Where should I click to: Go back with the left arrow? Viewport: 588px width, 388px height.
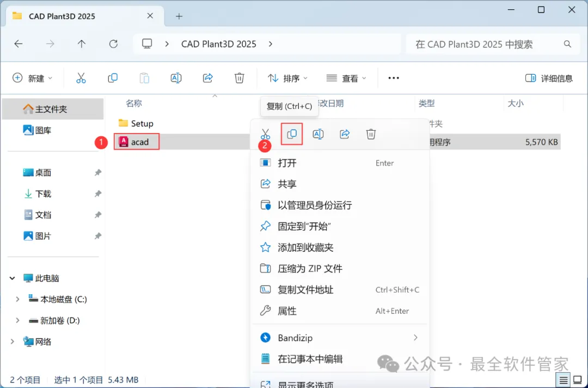click(x=19, y=44)
